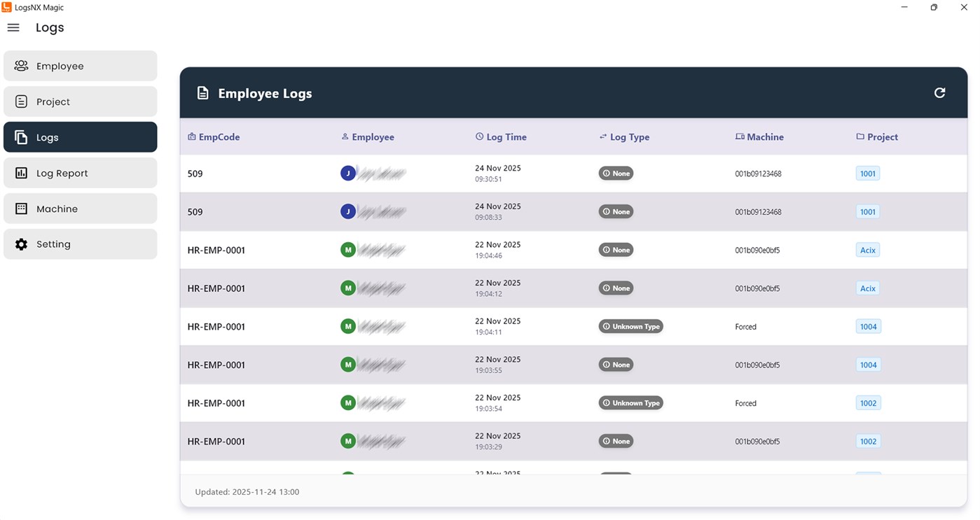Choose the M avatar in the 19:03:29 row
The width and height of the screenshot is (980, 520).
(x=348, y=441)
